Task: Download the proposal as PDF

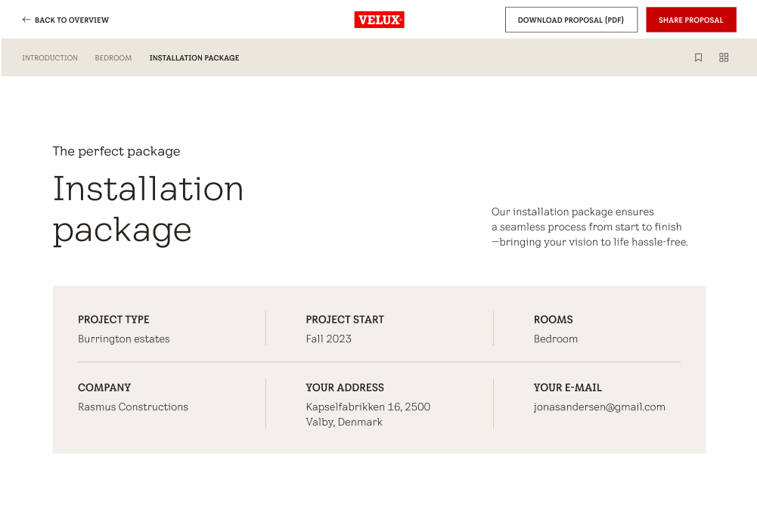Action: (571, 20)
